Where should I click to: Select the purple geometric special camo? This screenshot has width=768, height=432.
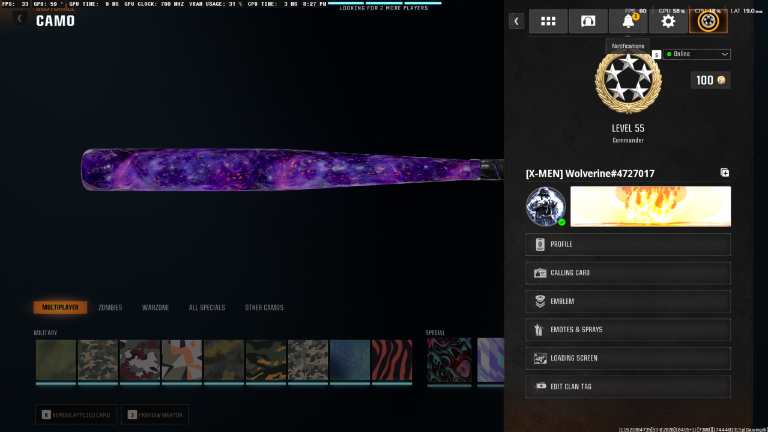coord(491,360)
